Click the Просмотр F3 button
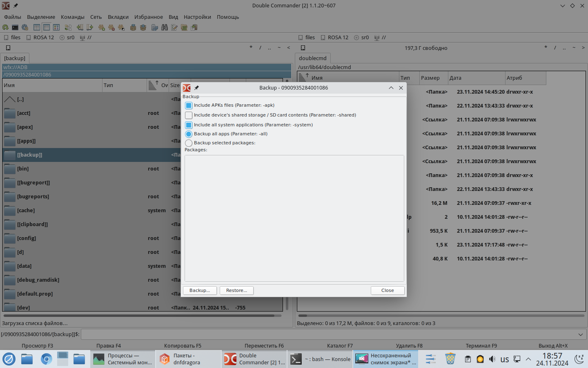588x368 pixels. click(37, 346)
